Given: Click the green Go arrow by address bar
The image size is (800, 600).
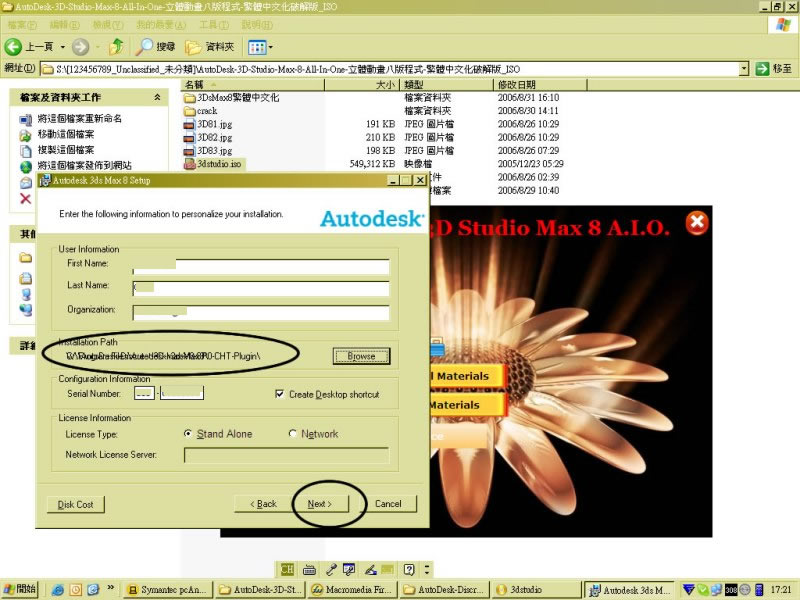Looking at the screenshot, I should point(762,69).
